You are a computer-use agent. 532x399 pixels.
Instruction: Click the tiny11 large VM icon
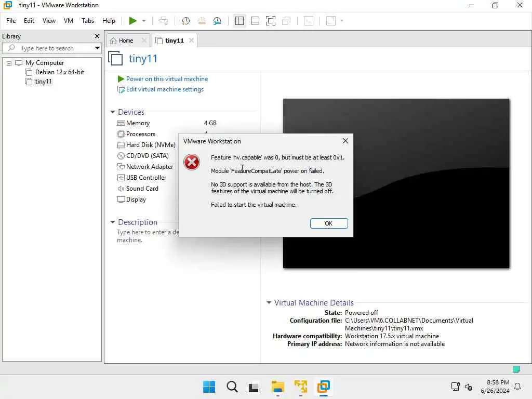tap(115, 58)
